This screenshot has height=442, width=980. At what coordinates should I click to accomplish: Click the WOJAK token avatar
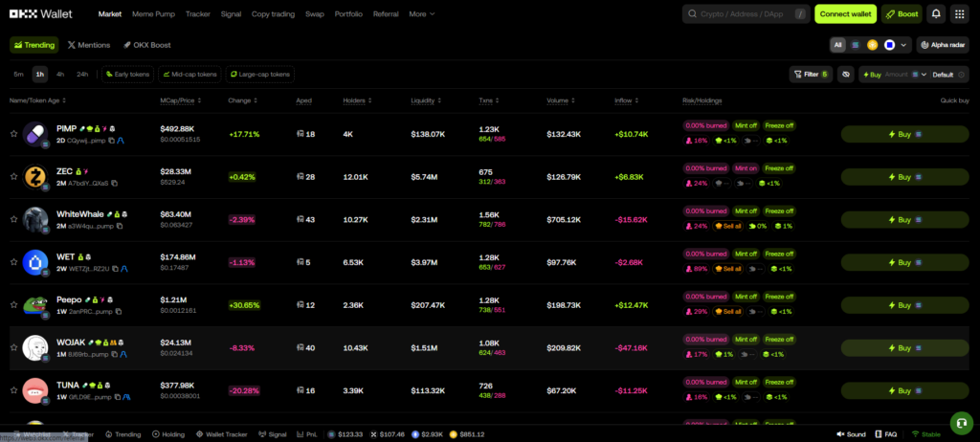tap(35, 348)
